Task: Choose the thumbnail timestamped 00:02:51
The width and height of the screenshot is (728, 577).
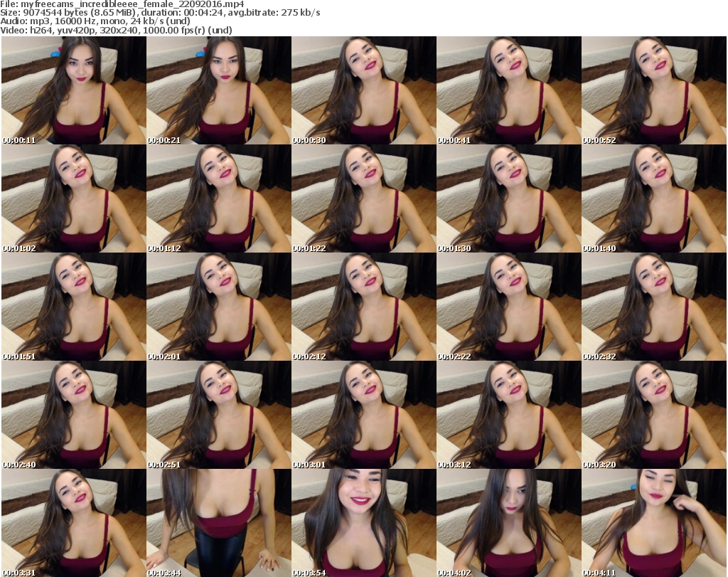Action: pos(219,415)
